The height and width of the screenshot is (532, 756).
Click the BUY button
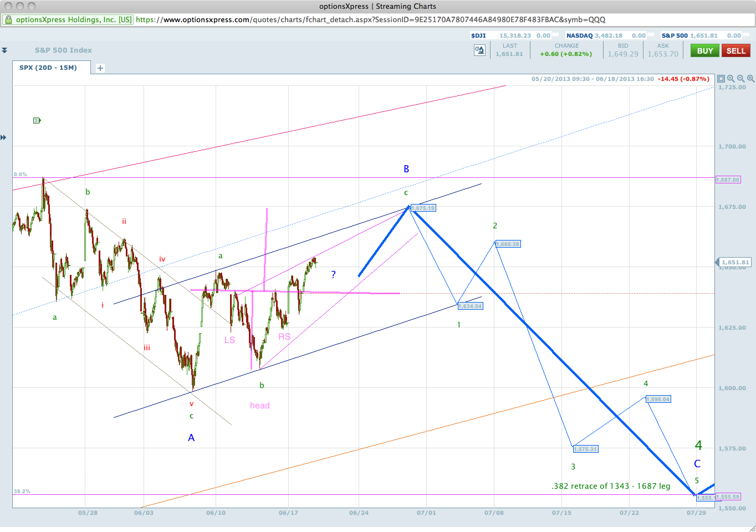(x=705, y=50)
